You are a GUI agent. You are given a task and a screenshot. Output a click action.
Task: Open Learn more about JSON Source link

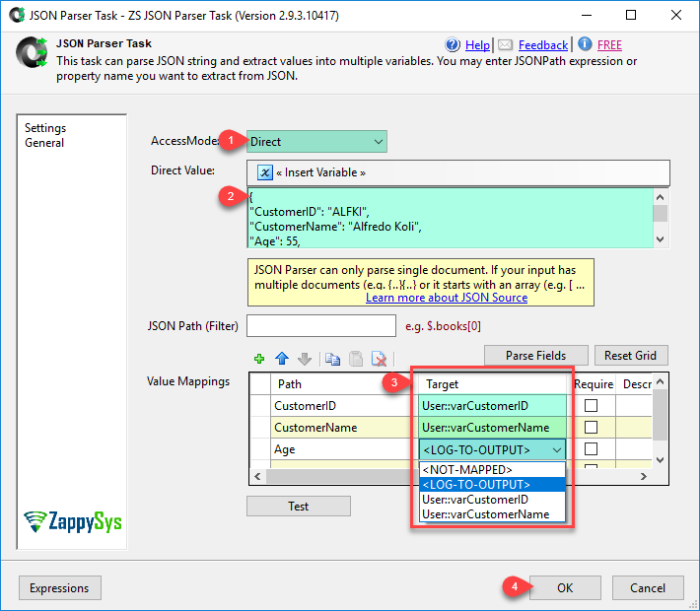(x=447, y=298)
